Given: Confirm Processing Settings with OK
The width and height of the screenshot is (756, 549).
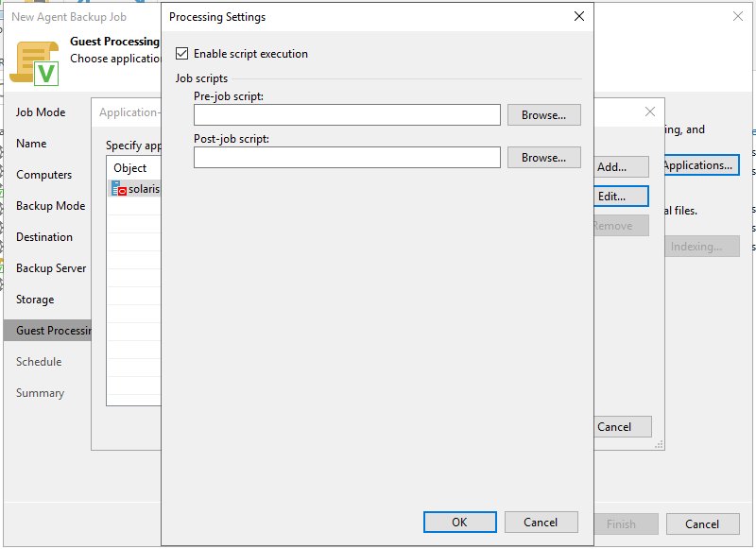Looking at the screenshot, I should (459, 522).
